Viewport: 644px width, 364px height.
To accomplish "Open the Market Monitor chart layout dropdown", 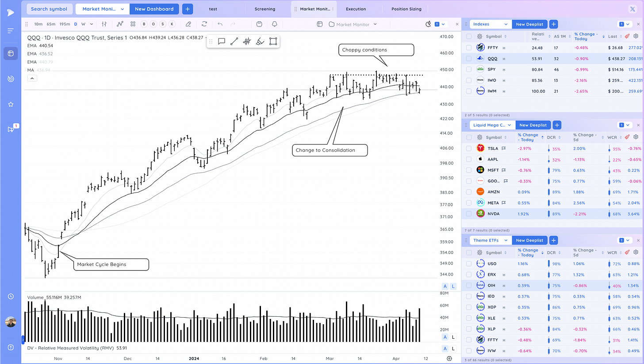I will point(353,24).
